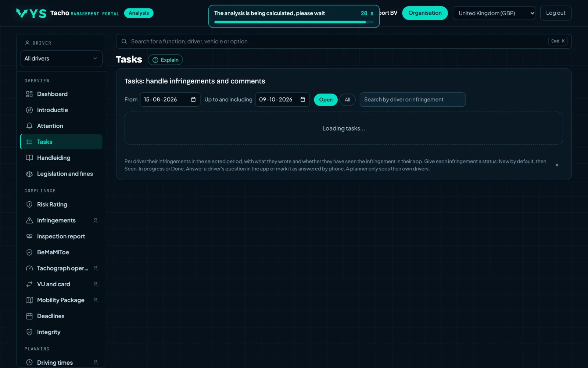
Task: Open the United Kingdom (GBP) country selector
Action: [494, 13]
